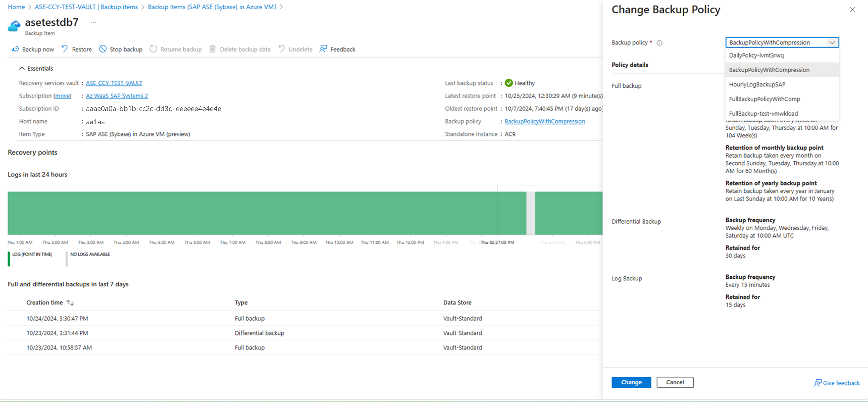Click the Backup policy info icon
Screen dimensions: 868x402
point(659,43)
